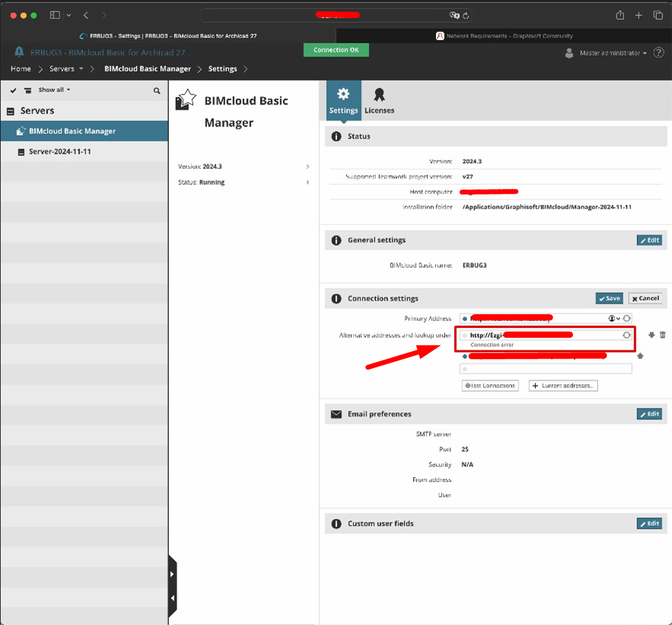
Task: Test the Primary Address with its refresh icon
Action: click(626, 318)
